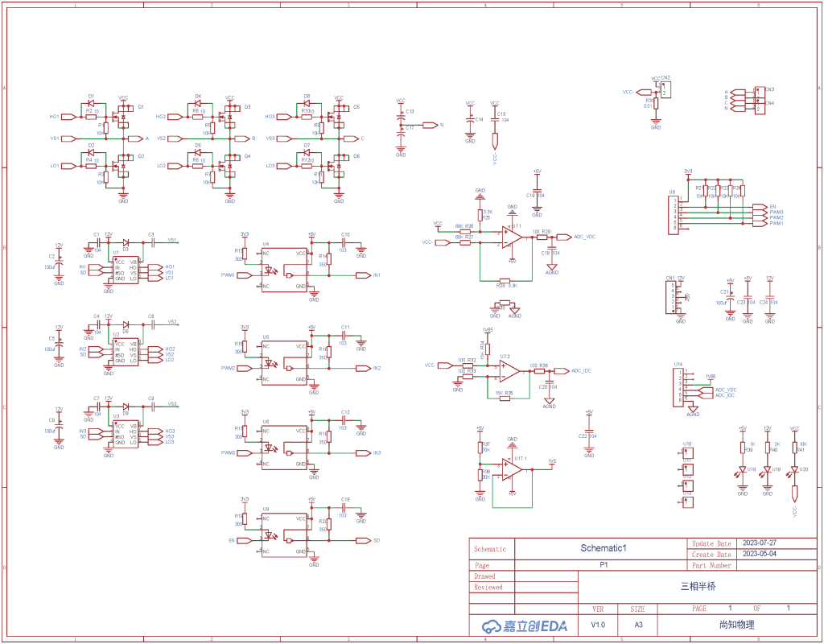824x644 pixels.
Task: Select diode D4 above resistor R6
Action: point(198,103)
